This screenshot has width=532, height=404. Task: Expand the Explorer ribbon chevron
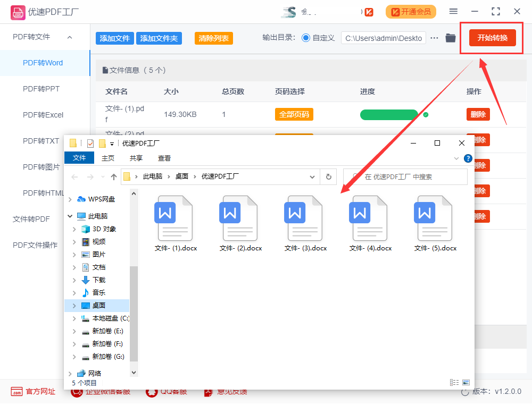[x=456, y=158]
